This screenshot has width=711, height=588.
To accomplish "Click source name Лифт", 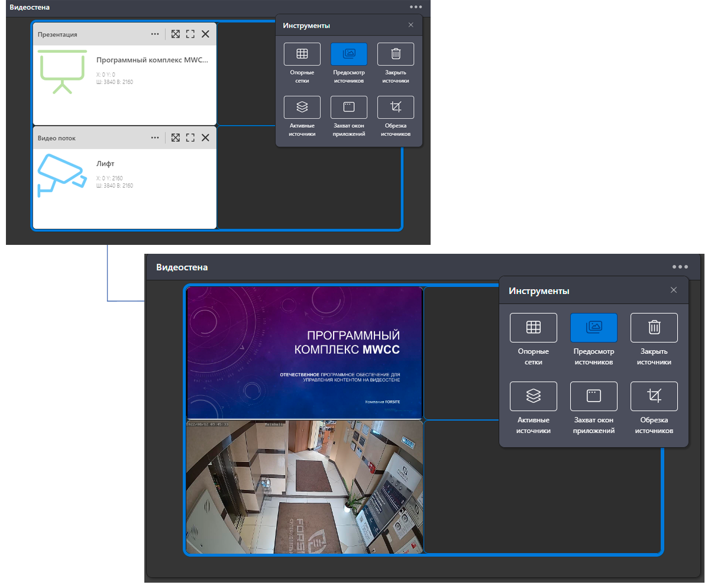I will pos(105,164).
